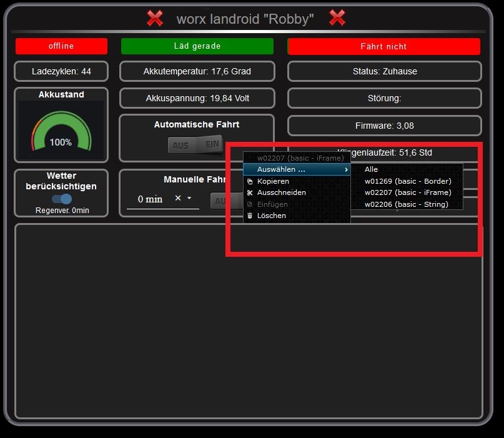Click the red X icon right of the title
This screenshot has height=438, width=504.
337,17
